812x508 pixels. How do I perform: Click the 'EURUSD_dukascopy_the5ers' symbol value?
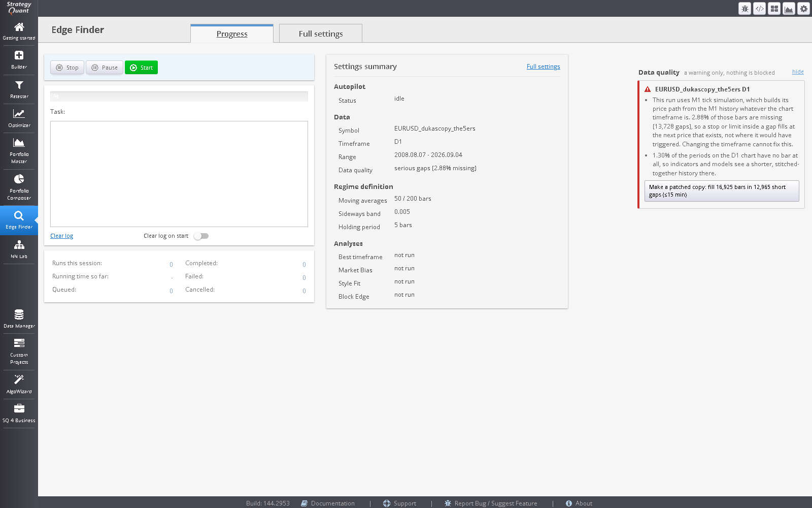(435, 129)
